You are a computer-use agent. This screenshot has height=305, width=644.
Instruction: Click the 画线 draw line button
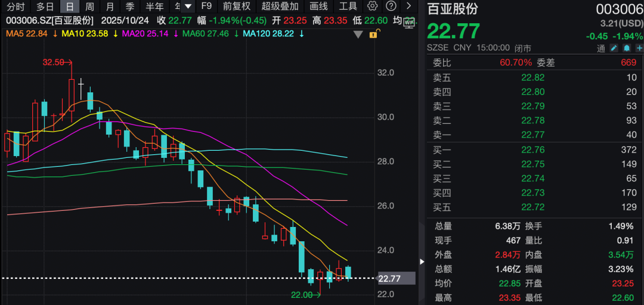[x=319, y=7]
